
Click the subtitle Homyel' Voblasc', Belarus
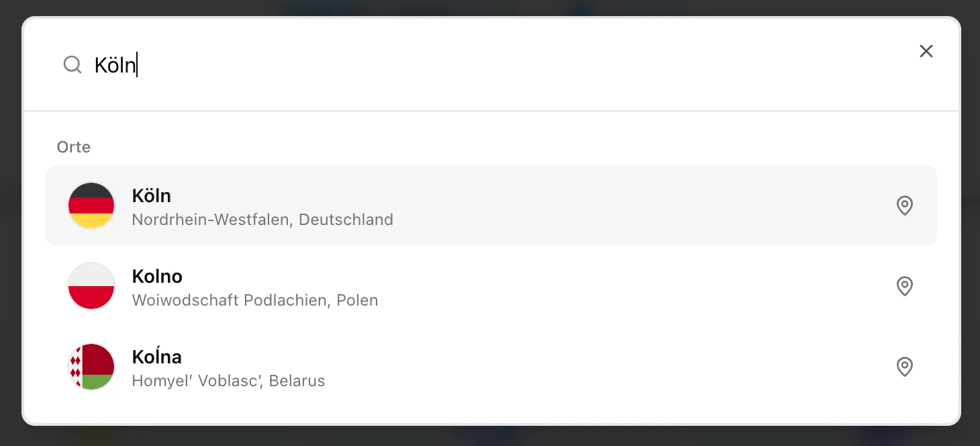tap(228, 380)
